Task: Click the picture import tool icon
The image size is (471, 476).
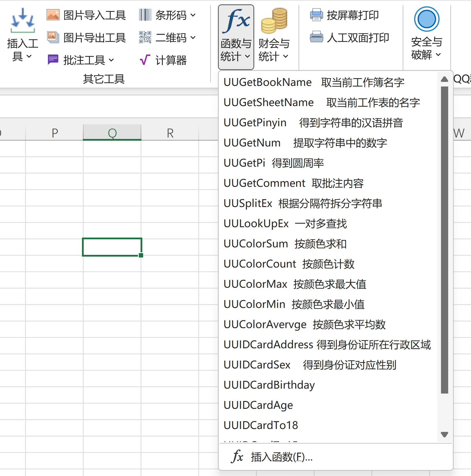Action: [x=53, y=15]
